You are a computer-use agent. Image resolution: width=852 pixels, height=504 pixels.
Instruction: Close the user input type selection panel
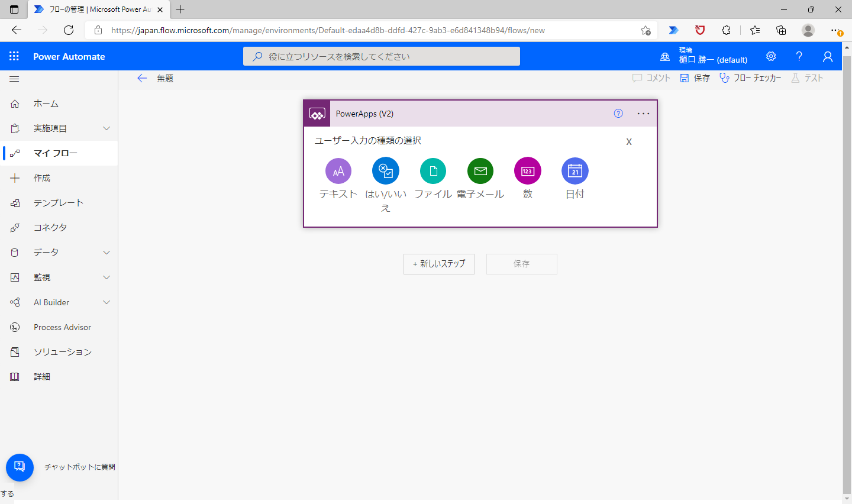click(629, 142)
